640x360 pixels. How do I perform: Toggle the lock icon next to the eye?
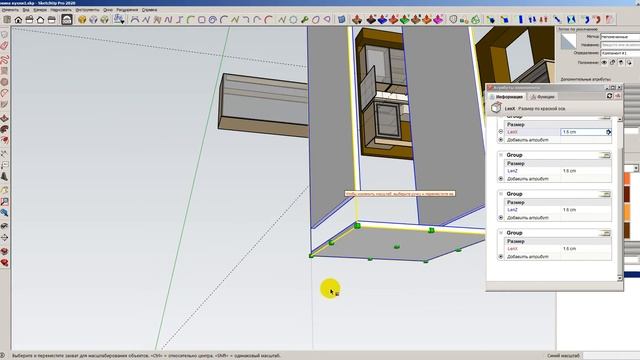click(x=613, y=62)
